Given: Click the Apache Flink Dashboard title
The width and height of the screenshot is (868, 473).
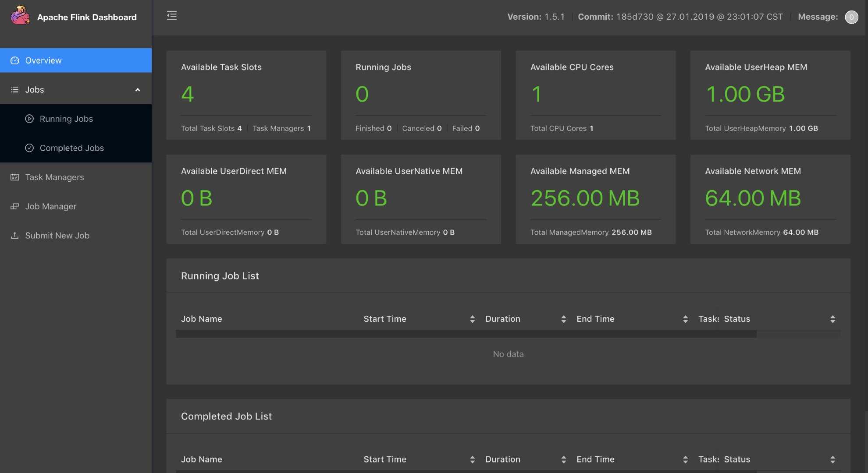Looking at the screenshot, I should coord(87,17).
